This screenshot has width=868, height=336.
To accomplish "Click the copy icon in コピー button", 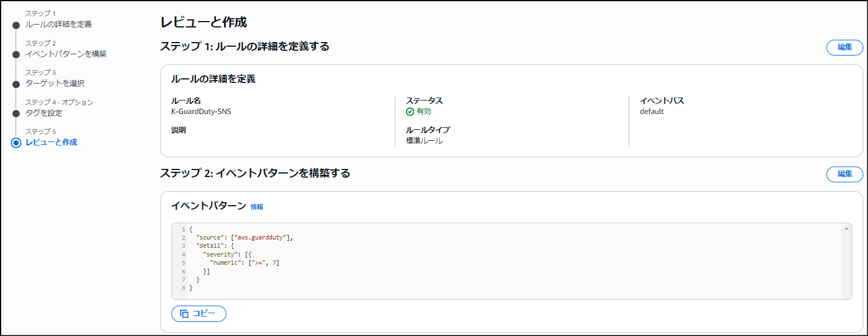I will [x=184, y=314].
